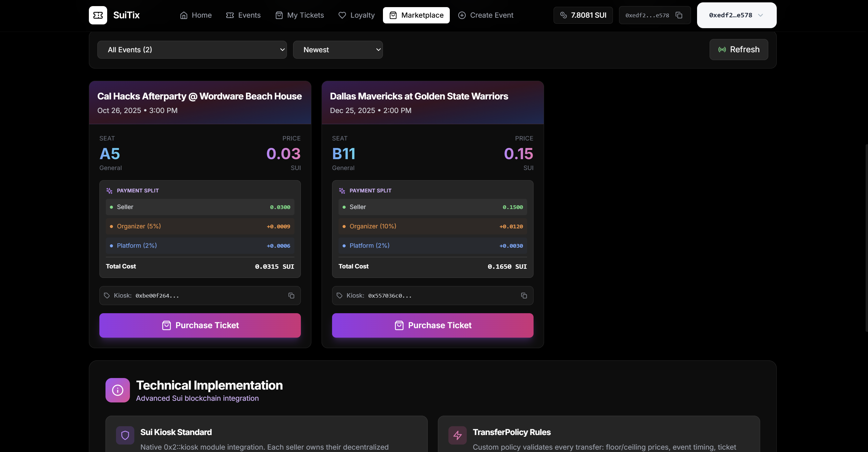Click the TransferPolicy Rules lightning icon
Screen dimensions: 868x452
457,435
